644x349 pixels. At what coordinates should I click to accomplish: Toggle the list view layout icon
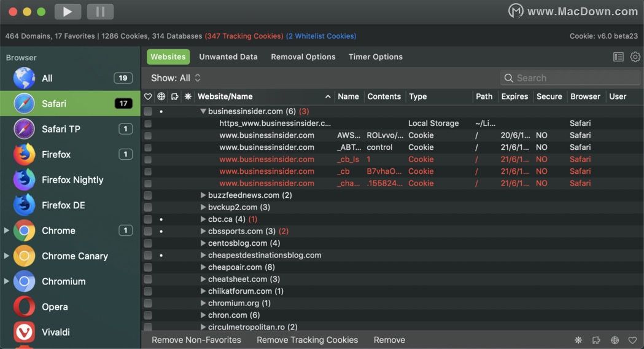point(618,57)
